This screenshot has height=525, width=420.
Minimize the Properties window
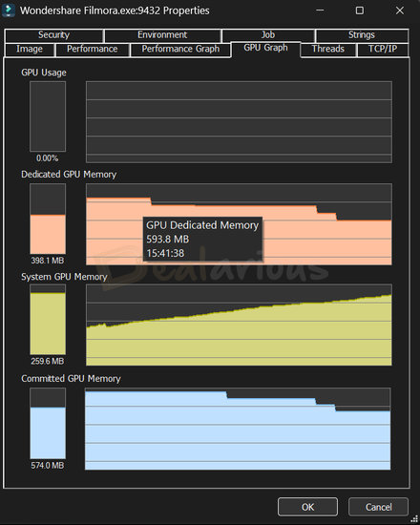pos(320,10)
